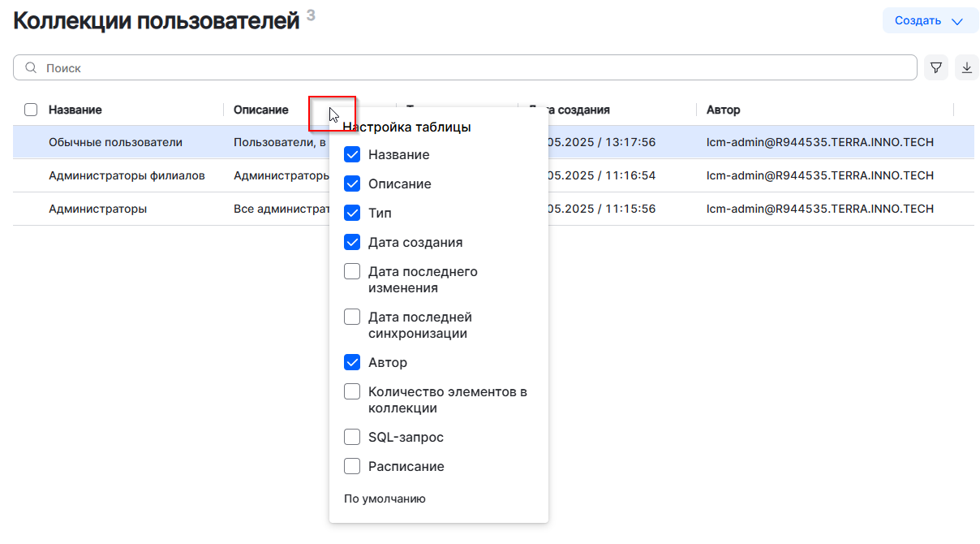Sort by the Название column header
Image resolution: width=980 pixels, height=544 pixels.
75,110
